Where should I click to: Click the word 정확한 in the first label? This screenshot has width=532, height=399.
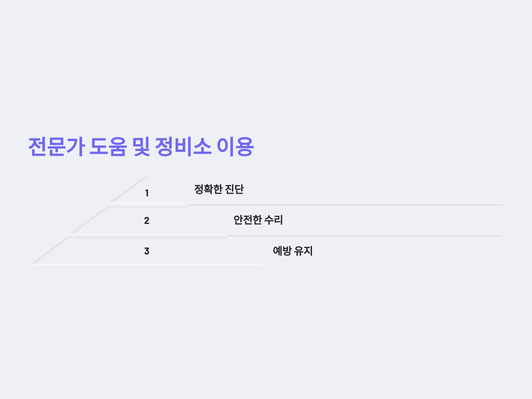click(x=208, y=189)
